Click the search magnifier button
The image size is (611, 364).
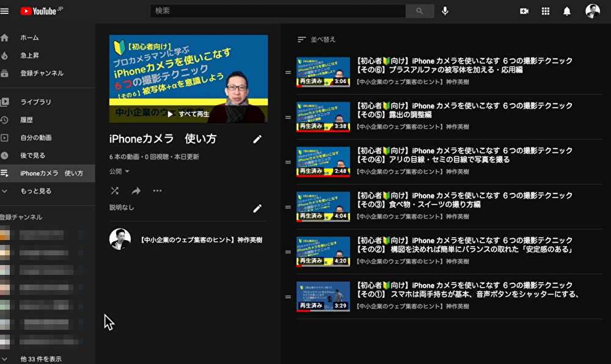(420, 11)
